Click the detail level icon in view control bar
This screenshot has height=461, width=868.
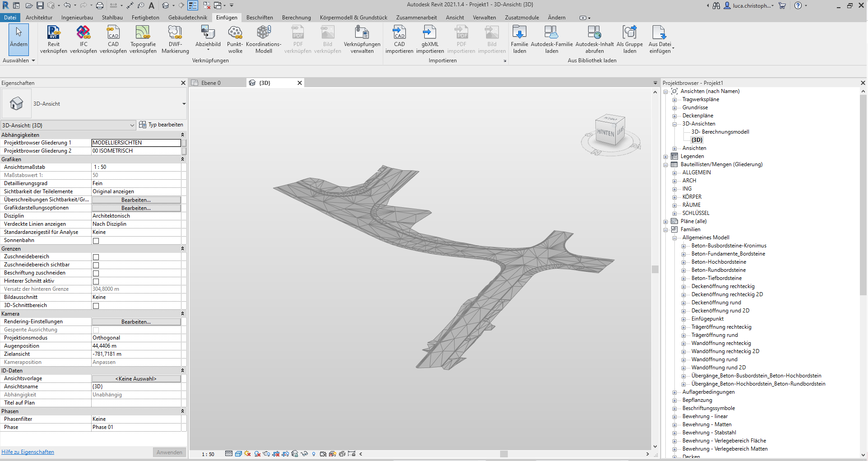229,454
